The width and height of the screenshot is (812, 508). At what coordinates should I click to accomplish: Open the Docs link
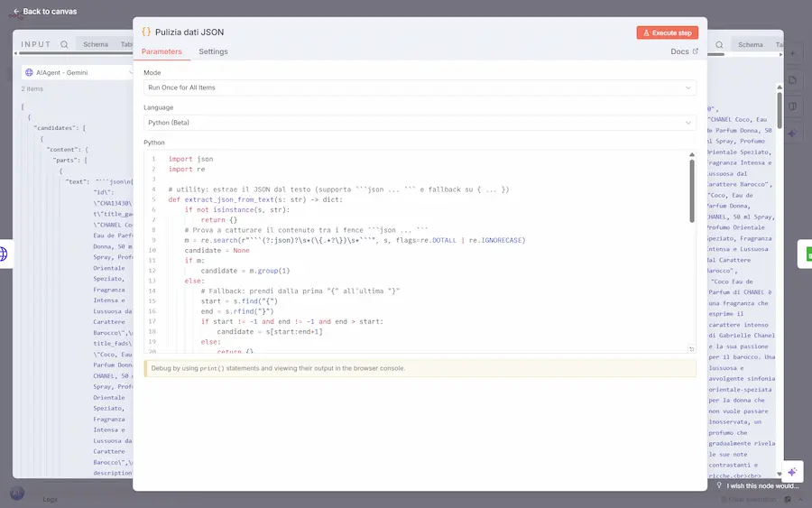point(684,52)
